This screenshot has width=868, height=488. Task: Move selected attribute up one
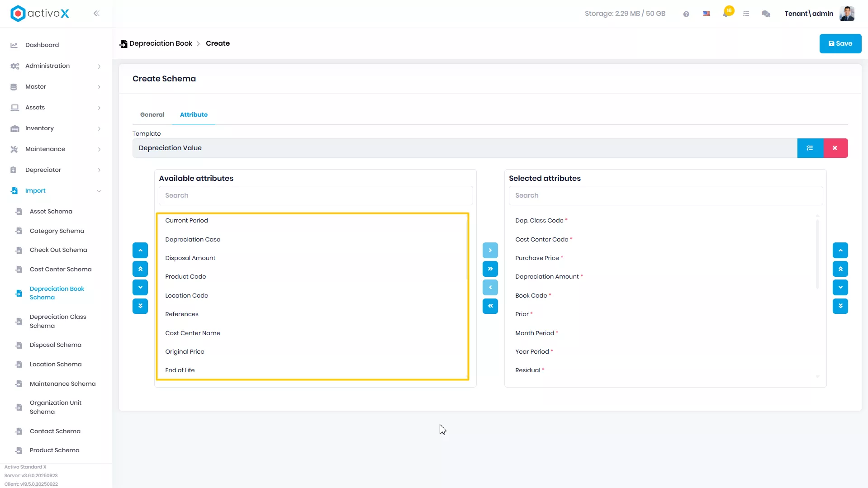click(840, 250)
